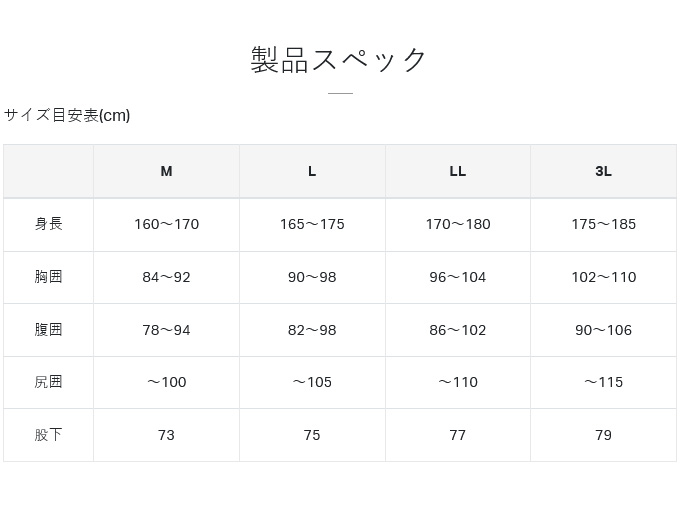Image resolution: width=680 pixels, height=524 pixels.
Task: Select the inseam value 77 cell
Action: point(458,435)
